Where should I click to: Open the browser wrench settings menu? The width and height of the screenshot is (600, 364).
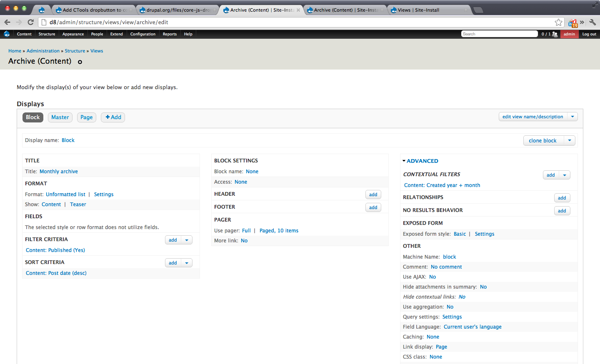tap(592, 22)
